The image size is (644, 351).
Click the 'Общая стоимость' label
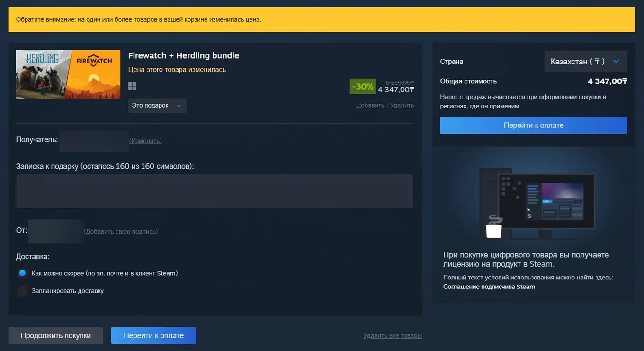click(468, 81)
